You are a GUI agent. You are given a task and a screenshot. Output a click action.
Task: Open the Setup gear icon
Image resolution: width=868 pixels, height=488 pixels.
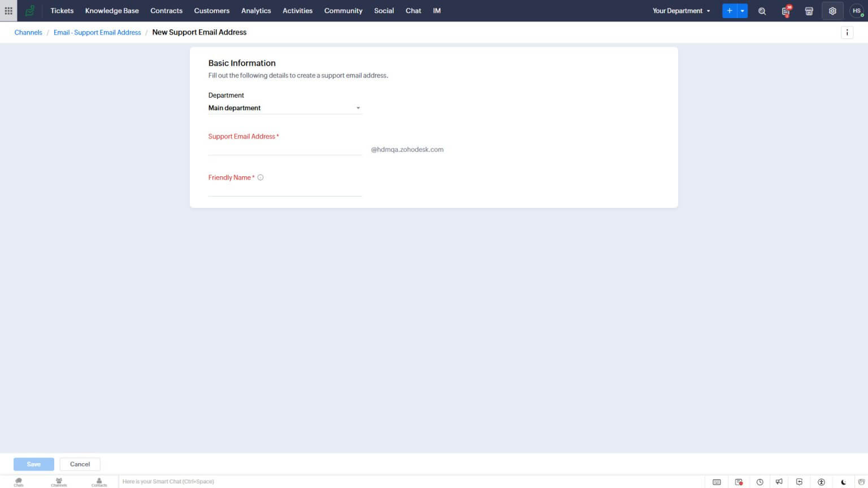[x=832, y=11]
